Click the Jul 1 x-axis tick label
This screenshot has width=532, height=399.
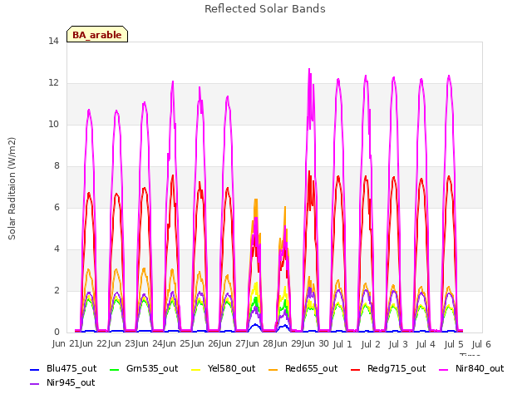[342, 344]
